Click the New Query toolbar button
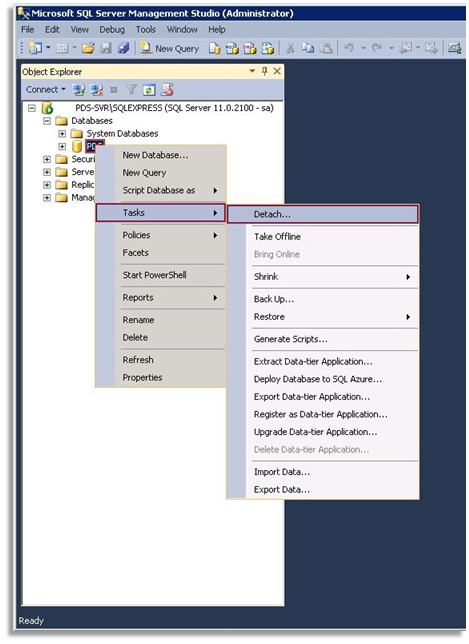Image resolution: width=469 pixels, height=644 pixels. pos(169,48)
